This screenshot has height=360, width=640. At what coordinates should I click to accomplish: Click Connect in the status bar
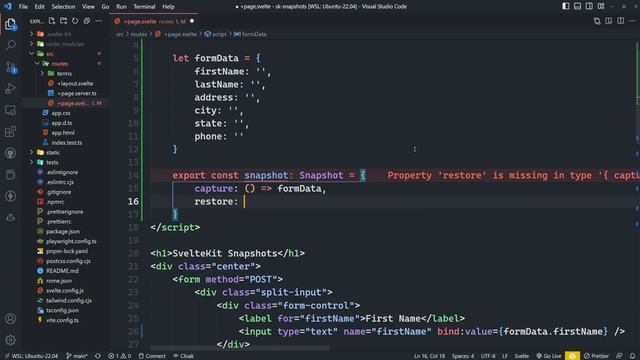click(x=152, y=356)
